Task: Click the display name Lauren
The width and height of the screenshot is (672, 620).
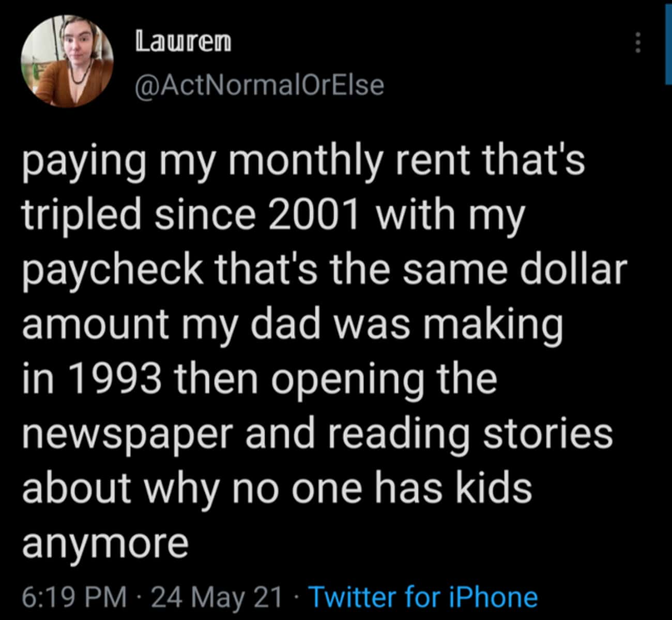Action: (184, 41)
